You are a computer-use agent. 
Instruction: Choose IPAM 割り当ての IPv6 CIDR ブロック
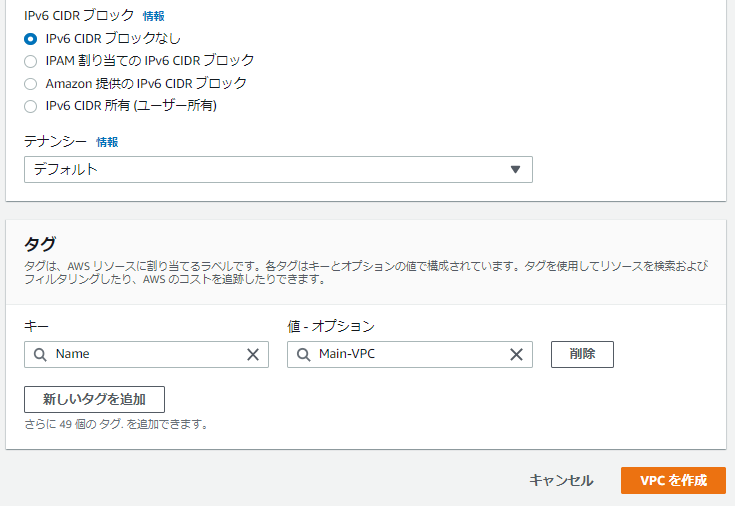31,61
